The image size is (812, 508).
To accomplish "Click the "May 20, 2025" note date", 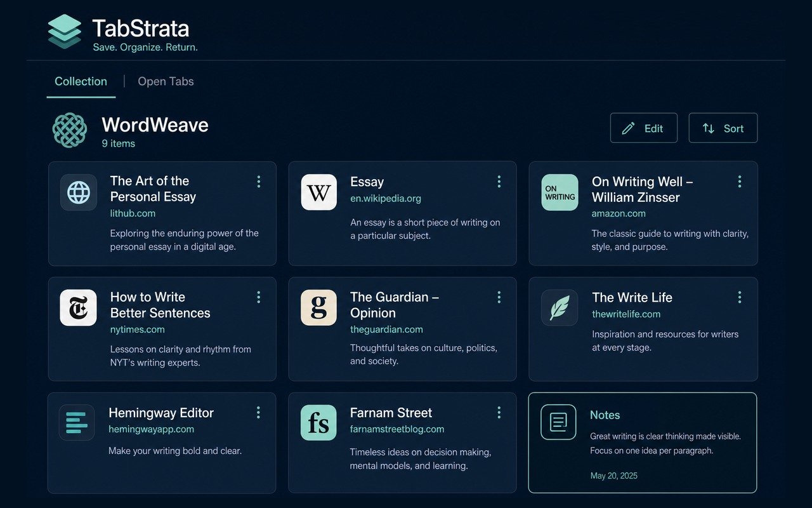I will [613, 476].
